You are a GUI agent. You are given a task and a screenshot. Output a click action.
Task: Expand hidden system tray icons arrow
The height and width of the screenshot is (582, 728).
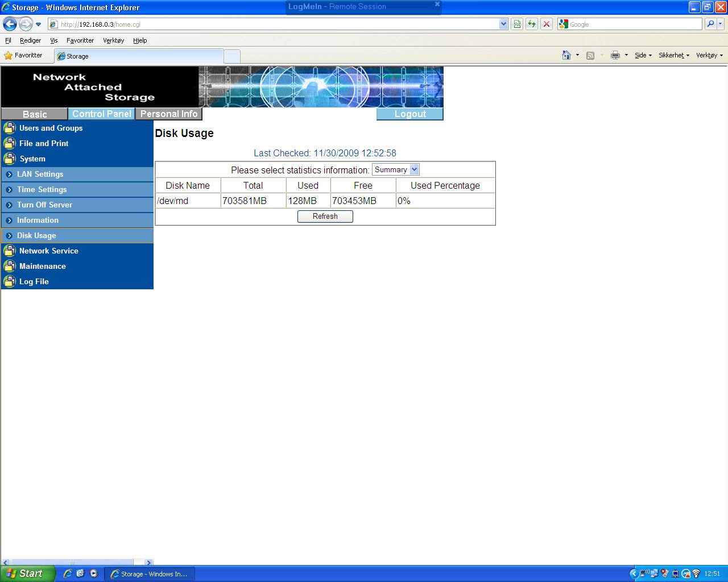pos(634,573)
